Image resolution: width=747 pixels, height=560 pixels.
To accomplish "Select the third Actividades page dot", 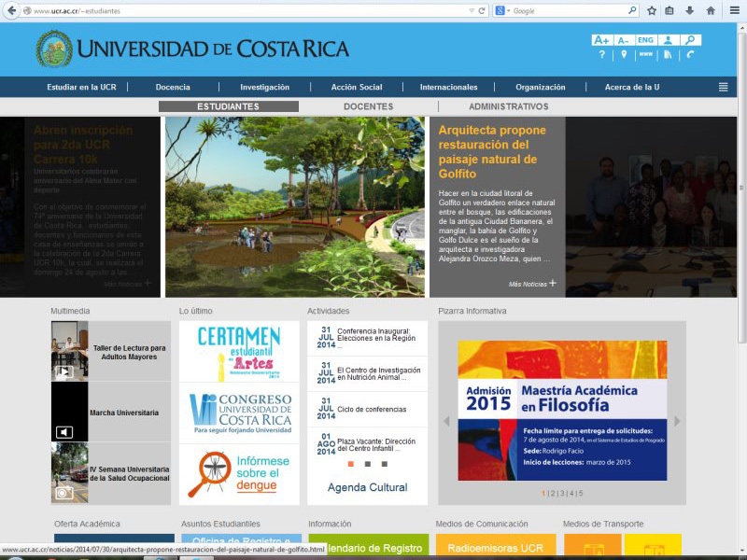I will (385, 464).
